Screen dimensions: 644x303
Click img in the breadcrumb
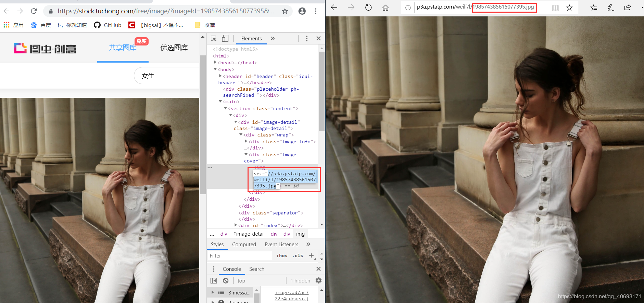pos(300,234)
